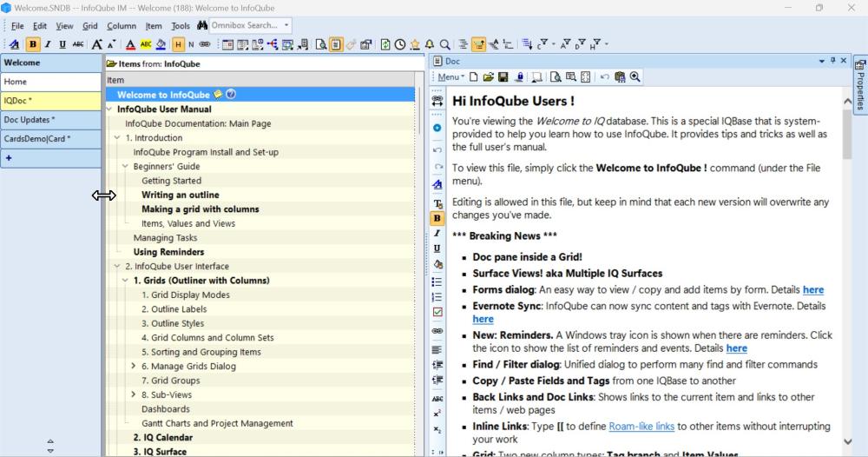Expand the 8. Sub-Views node
The width and height of the screenshot is (868, 457).
[x=134, y=394]
